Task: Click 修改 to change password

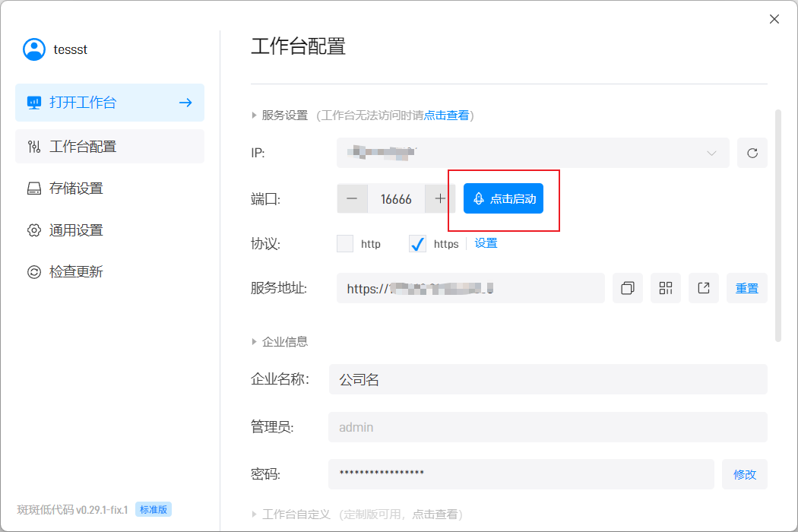Action: 745,474
